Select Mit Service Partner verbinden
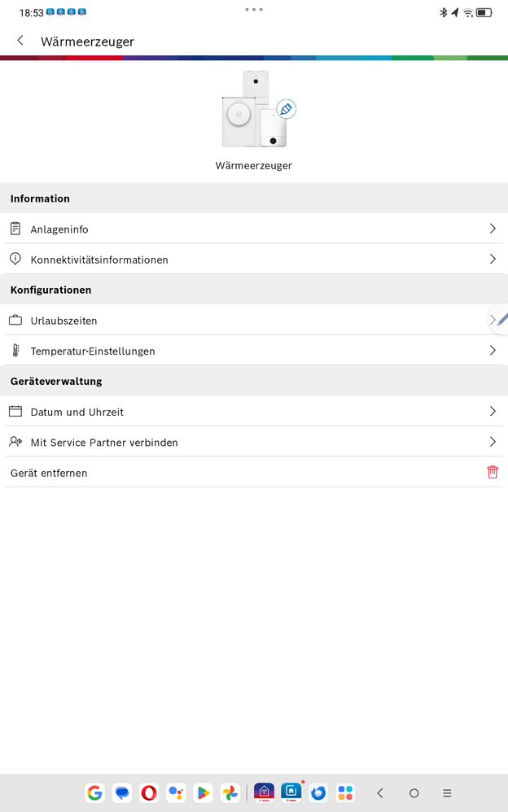The width and height of the screenshot is (508, 812). point(104,442)
